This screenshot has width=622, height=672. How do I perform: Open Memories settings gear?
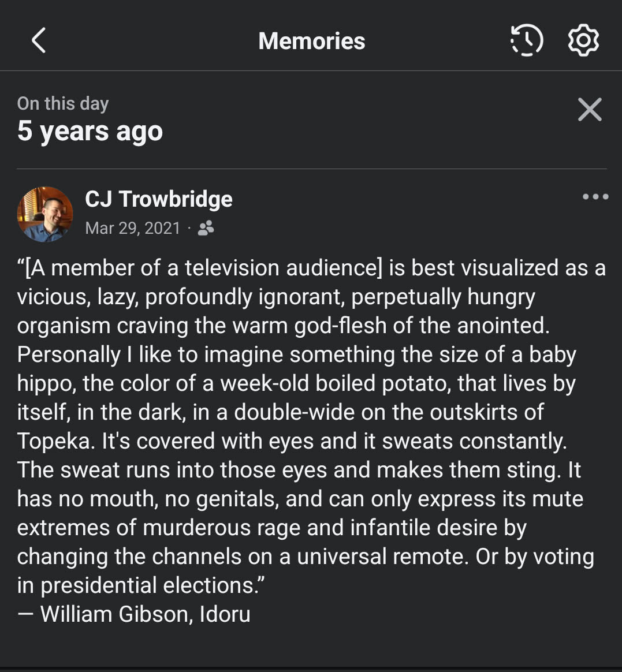tap(583, 41)
